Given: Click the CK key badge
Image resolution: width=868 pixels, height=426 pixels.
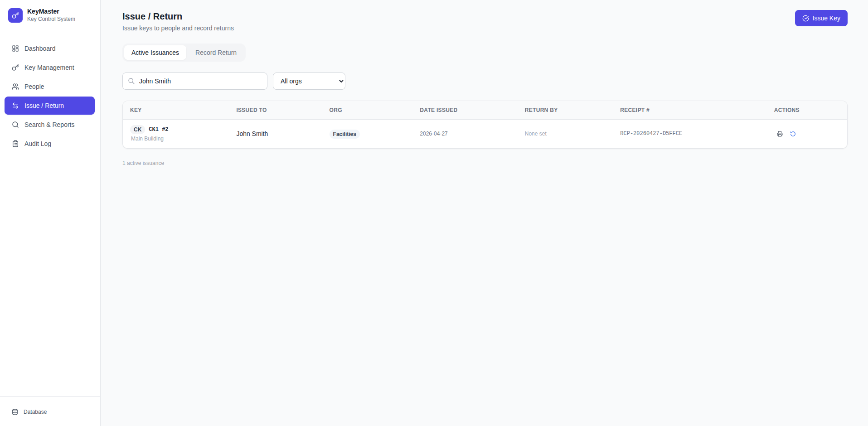Looking at the screenshot, I should click(x=137, y=130).
